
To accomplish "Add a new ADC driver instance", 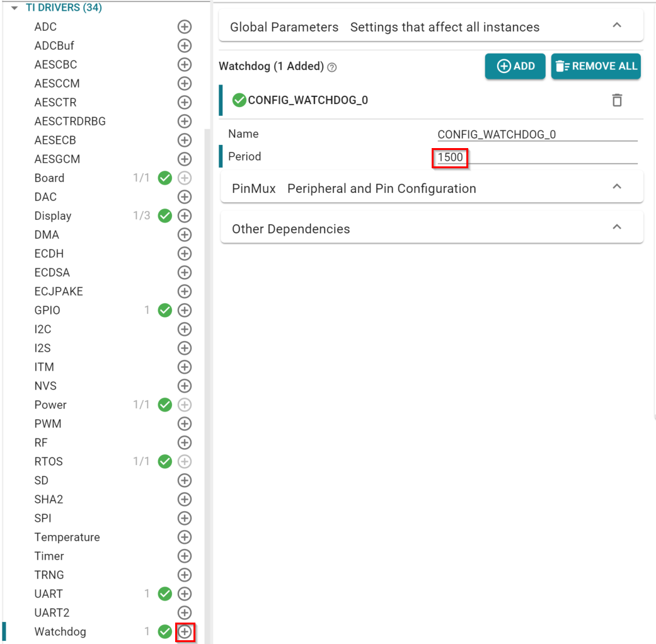I will tap(184, 26).
